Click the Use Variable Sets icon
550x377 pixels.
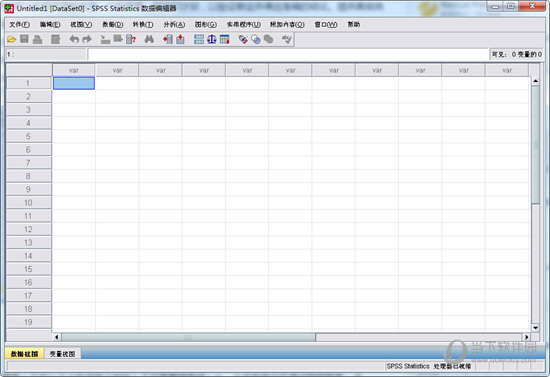tap(256, 39)
